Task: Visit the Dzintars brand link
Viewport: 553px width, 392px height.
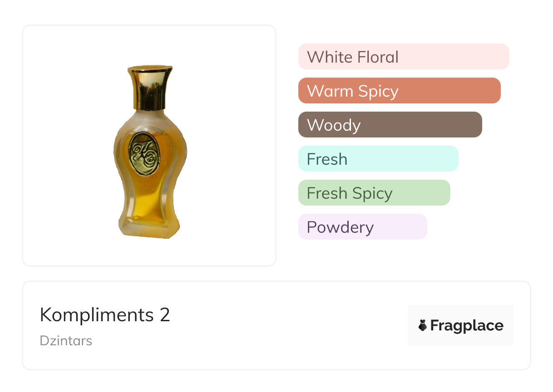Action: pyautogui.click(x=66, y=341)
